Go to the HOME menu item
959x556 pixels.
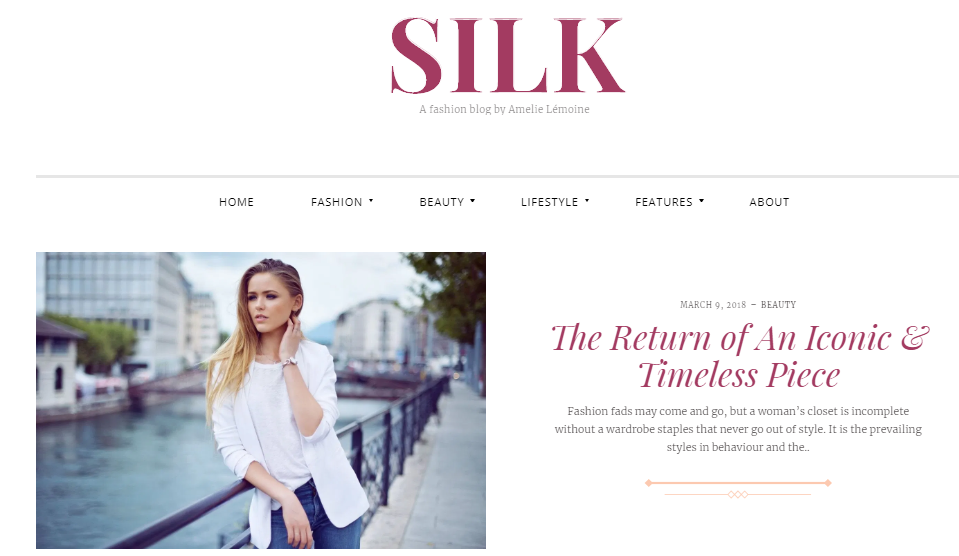pyautogui.click(x=237, y=202)
